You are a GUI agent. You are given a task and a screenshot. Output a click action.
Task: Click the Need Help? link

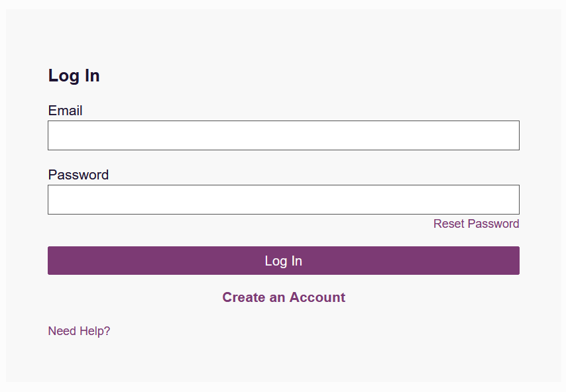79,331
